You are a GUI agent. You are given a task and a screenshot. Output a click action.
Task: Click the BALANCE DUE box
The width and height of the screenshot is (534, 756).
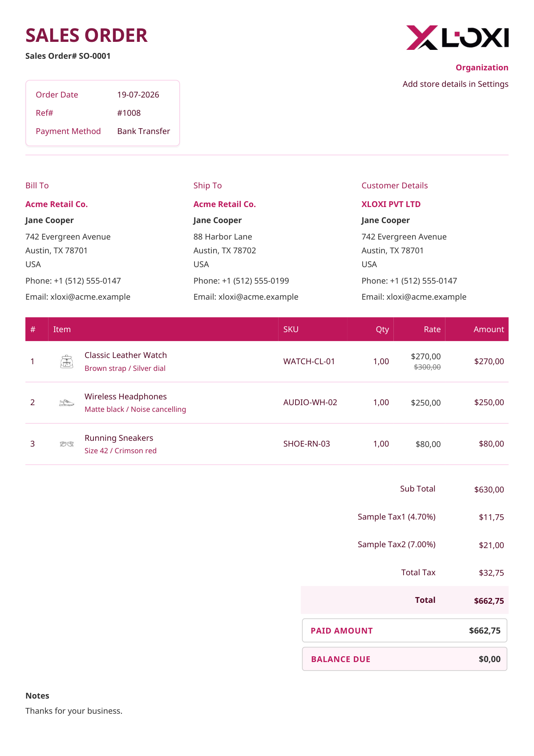click(405, 659)
